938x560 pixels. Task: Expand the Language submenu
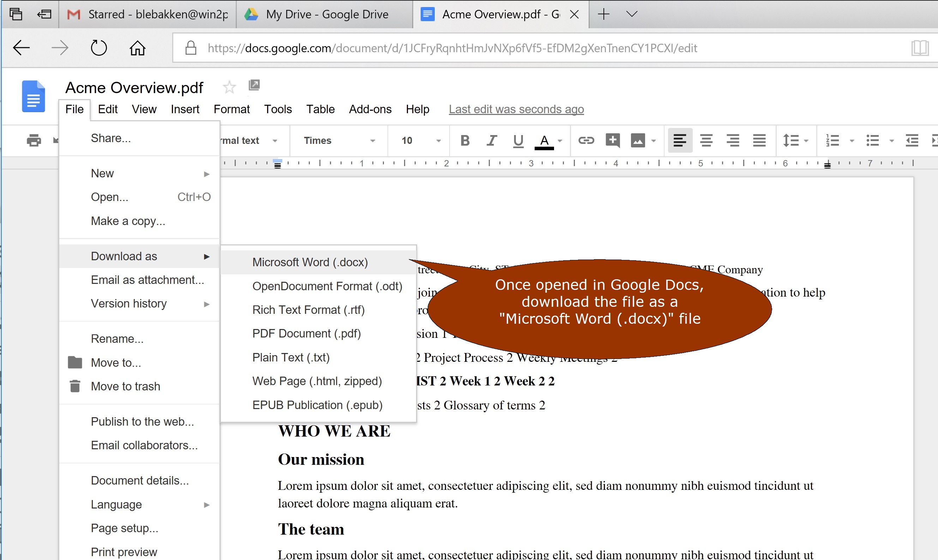pyautogui.click(x=139, y=505)
